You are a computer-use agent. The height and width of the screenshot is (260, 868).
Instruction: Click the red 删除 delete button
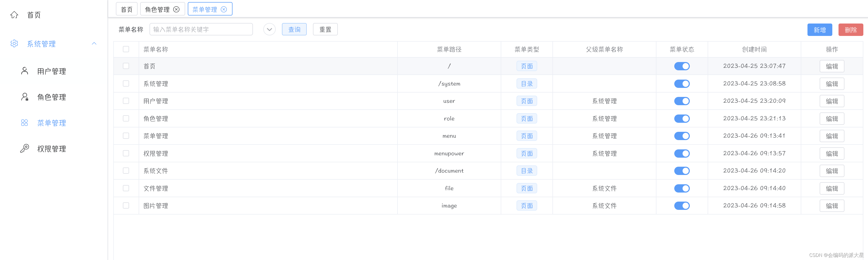tap(850, 30)
